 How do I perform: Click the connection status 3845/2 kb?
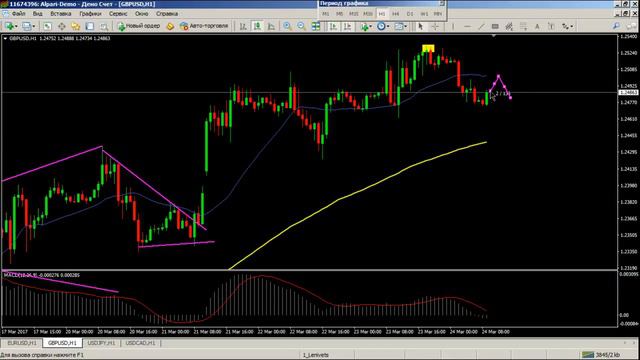601,355
